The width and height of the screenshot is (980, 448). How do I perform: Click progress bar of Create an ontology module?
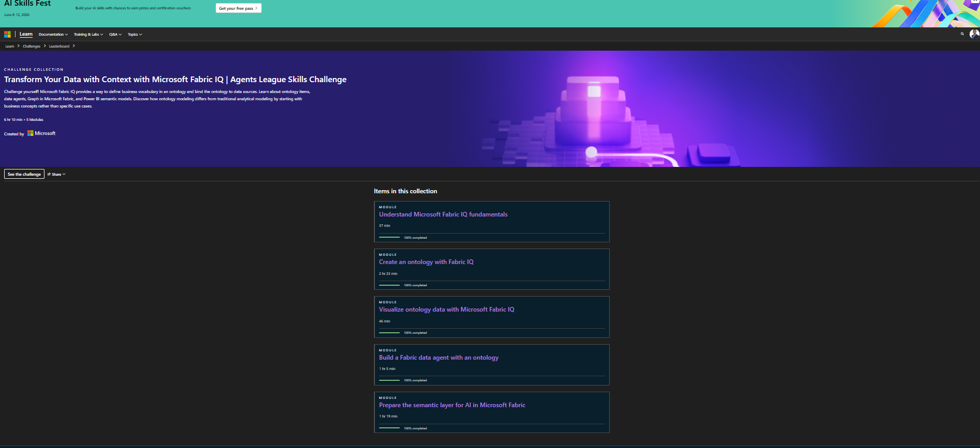pyautogui.click(x=389, y=285)
